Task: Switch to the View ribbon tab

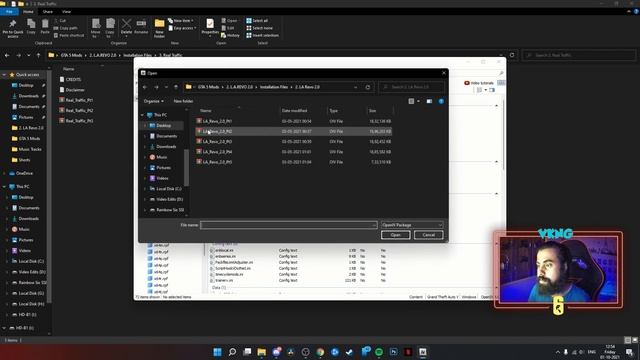Action: pyautogui.click(x=67, y=12)
